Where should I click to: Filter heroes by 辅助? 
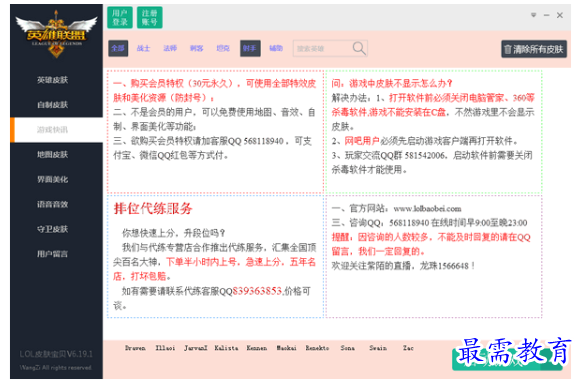276,48
